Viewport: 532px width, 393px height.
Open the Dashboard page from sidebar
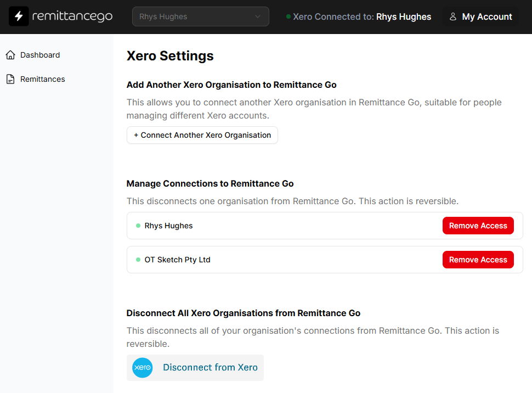(x=40, y=55)
